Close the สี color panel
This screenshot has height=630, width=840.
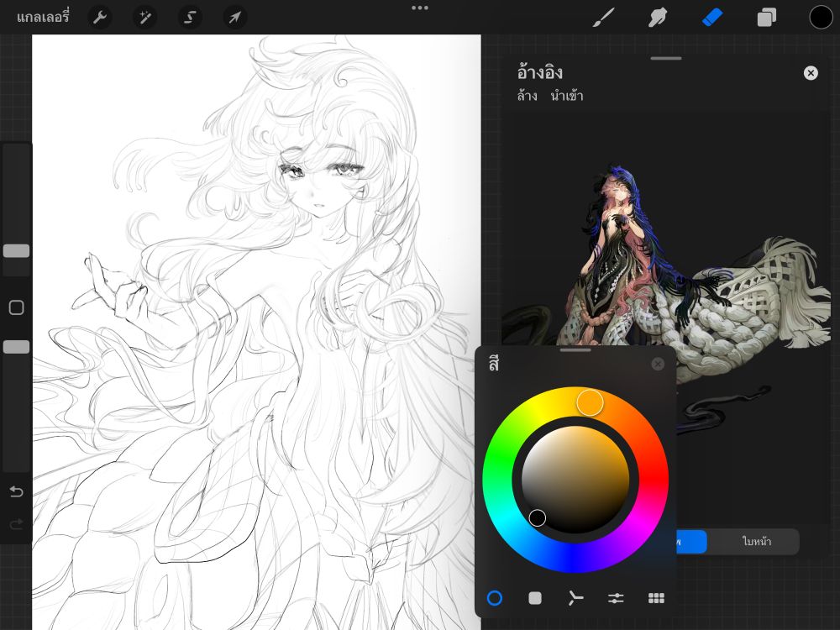click(x=658, y=365)
